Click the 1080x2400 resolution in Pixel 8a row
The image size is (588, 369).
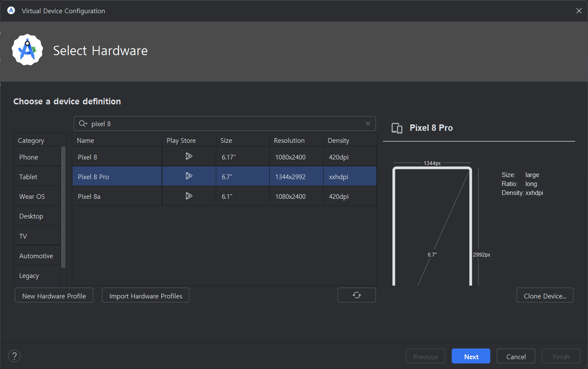296,196
